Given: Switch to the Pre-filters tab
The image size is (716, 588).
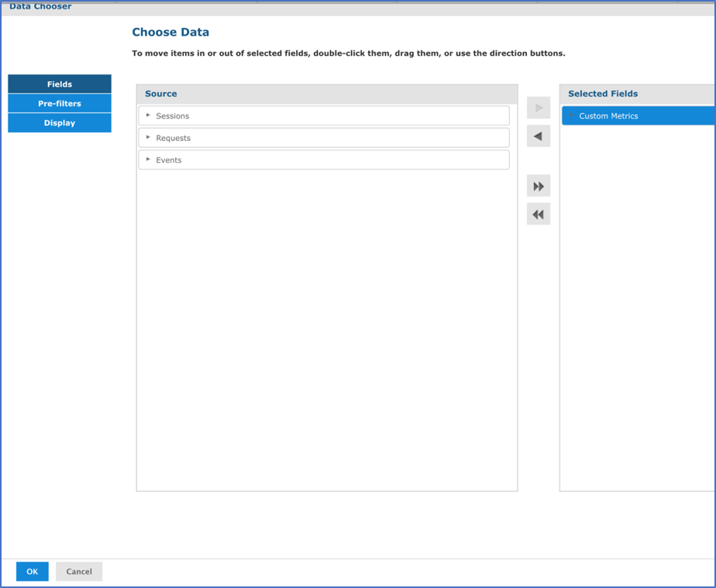Looking at the screenshot, I should click(59, 103).
